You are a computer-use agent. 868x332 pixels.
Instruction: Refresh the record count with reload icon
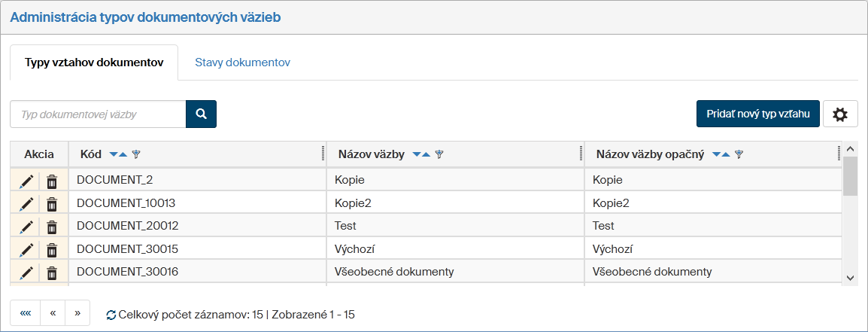pyautogui.click(x=111, y=315)
